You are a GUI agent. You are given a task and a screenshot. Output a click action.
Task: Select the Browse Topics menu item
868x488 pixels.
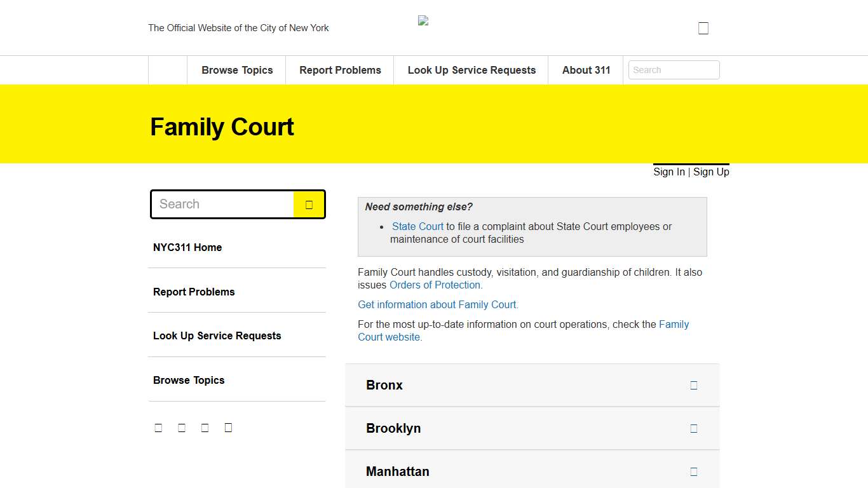(x=236, y=70)
